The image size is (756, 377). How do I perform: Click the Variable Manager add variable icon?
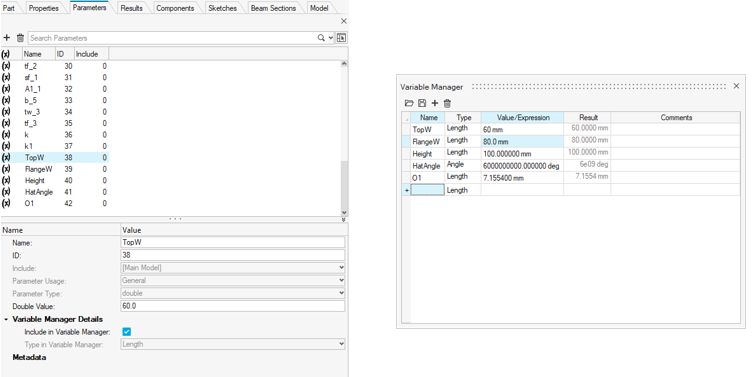434,103
